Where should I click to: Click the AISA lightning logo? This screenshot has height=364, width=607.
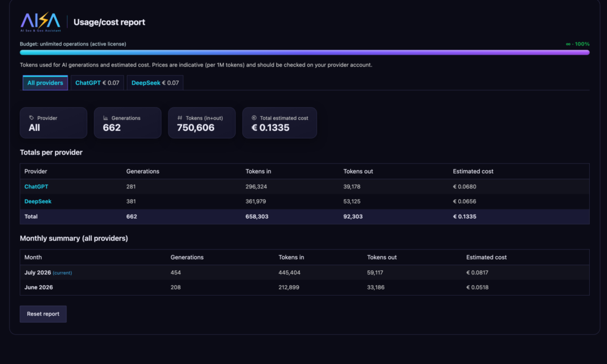[40, 22]
